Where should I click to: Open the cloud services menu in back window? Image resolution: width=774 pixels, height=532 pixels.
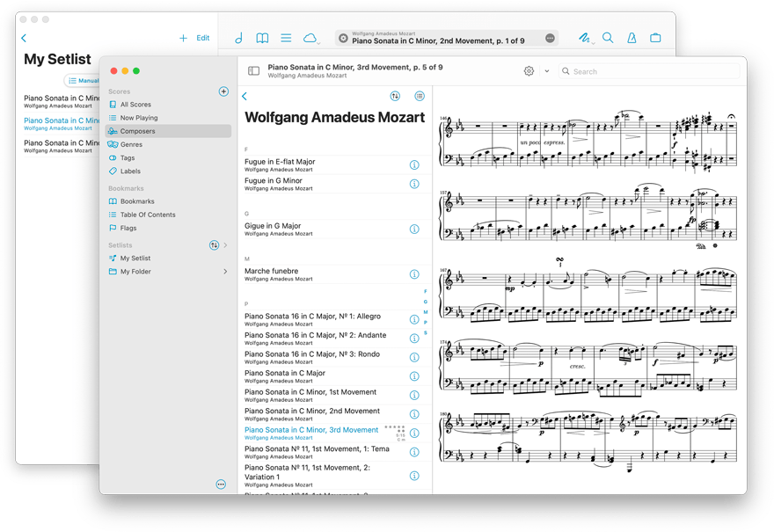(310, 38)
